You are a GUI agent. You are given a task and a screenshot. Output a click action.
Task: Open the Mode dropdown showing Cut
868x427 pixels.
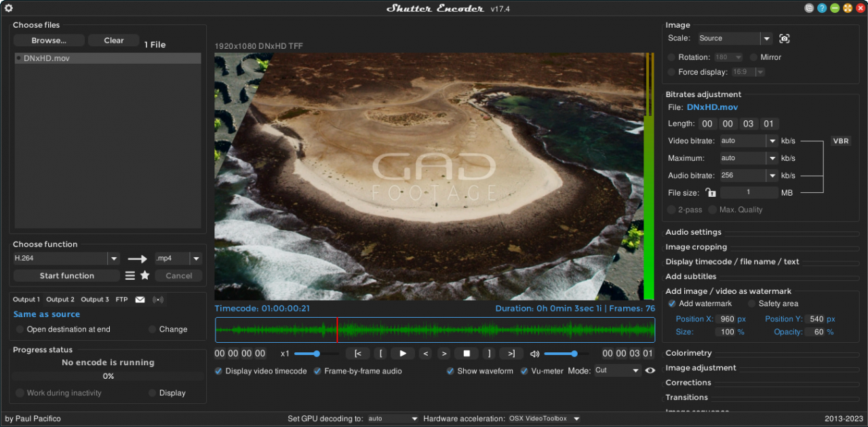617,371
